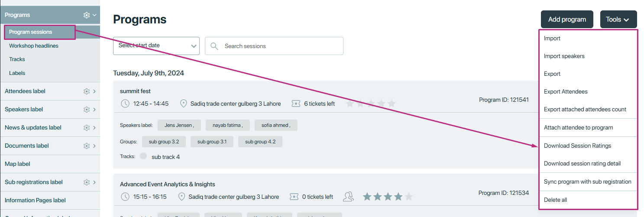Click the sub track 4 color circle

click(143, 156)
